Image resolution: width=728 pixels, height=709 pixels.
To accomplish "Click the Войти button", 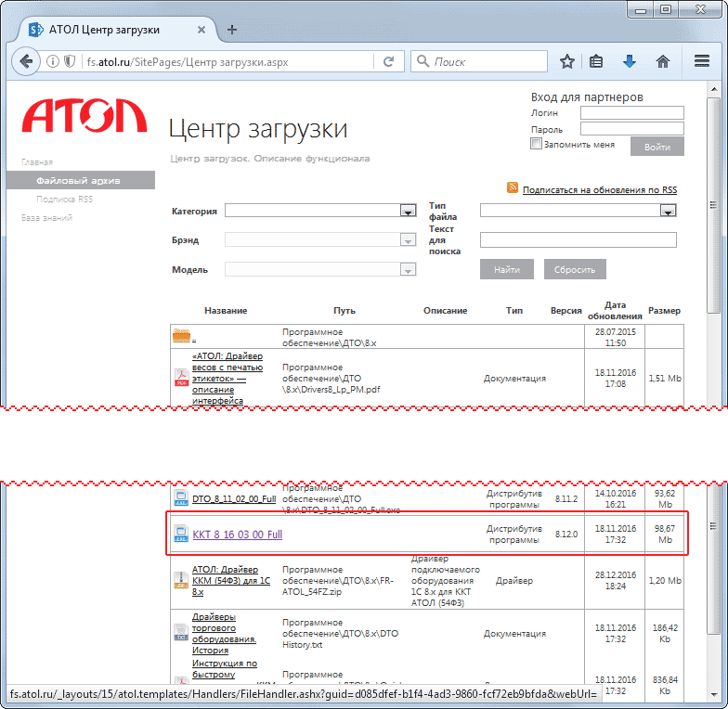I will point(657,147).
